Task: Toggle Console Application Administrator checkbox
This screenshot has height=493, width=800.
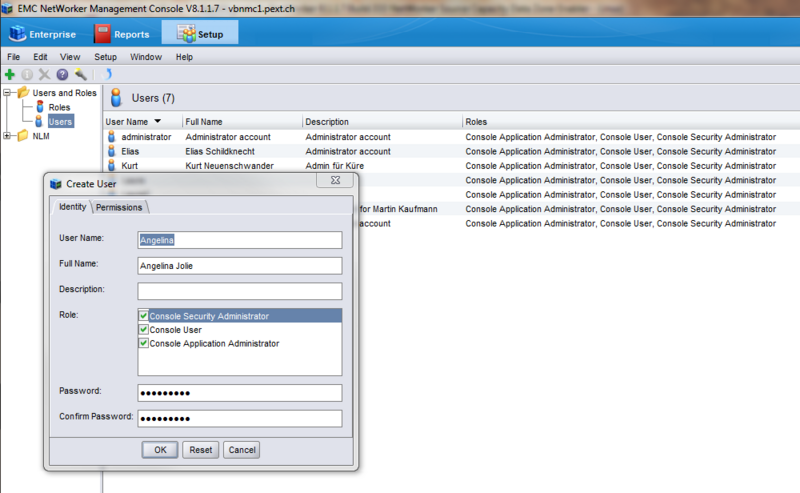Action: coord(144,344)
